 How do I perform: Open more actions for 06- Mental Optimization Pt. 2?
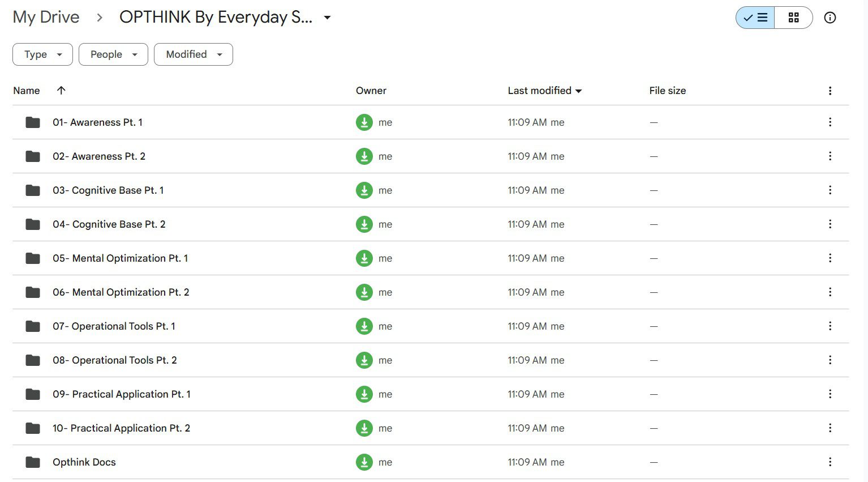tap(830, 292)
